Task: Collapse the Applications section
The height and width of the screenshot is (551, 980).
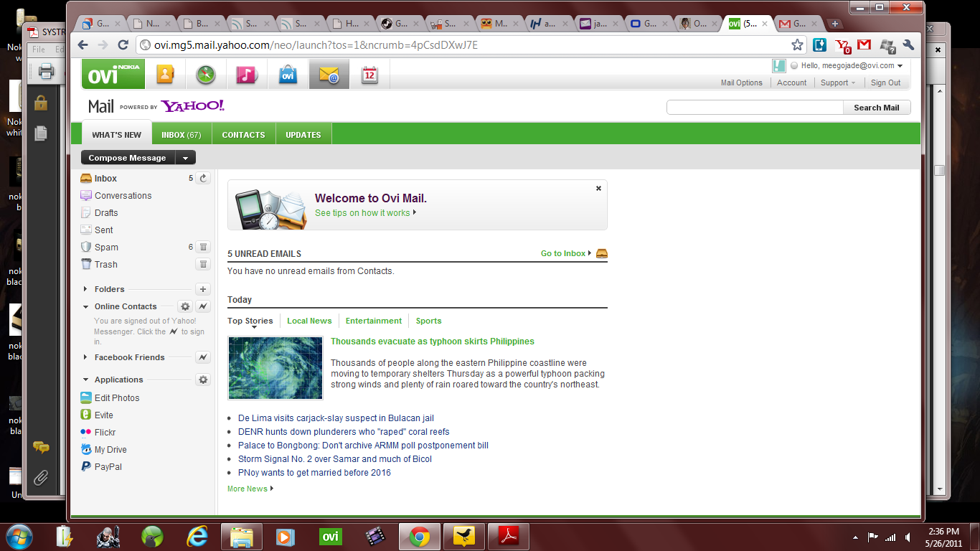Action: pyautogui.click(x=86, y=380)
